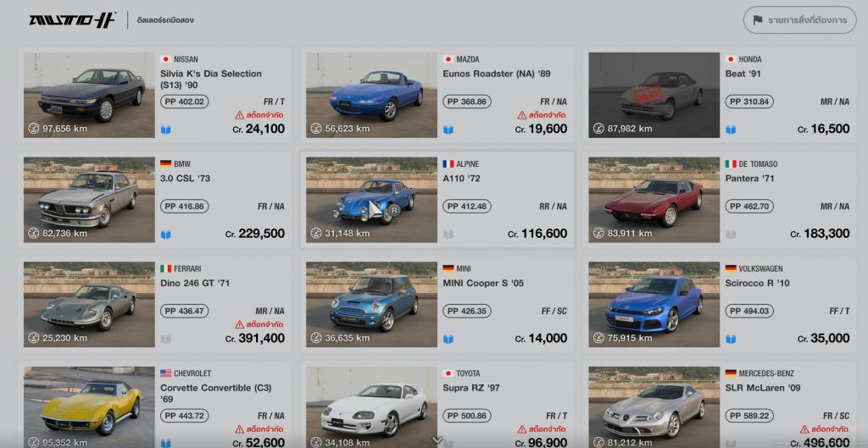868x448 pixels.
Task: Click Japan flag icon next to HONDA
Action: click(x=731, y=59)
